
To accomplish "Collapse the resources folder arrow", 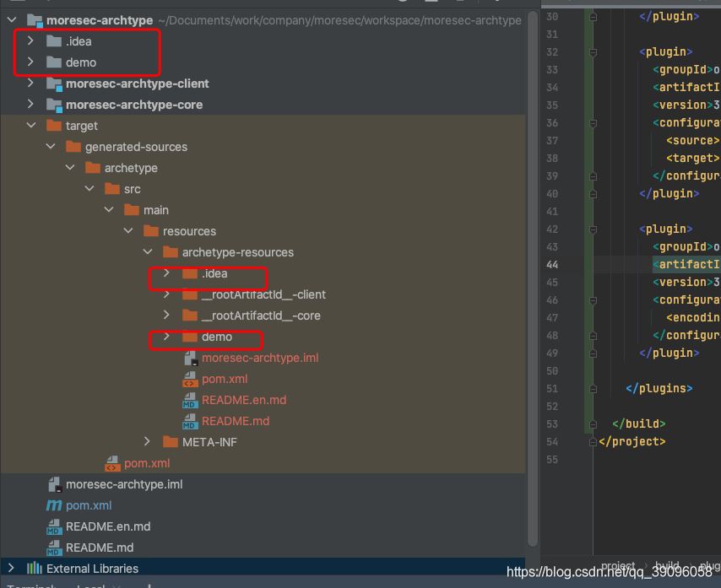I will click(128, 230).
